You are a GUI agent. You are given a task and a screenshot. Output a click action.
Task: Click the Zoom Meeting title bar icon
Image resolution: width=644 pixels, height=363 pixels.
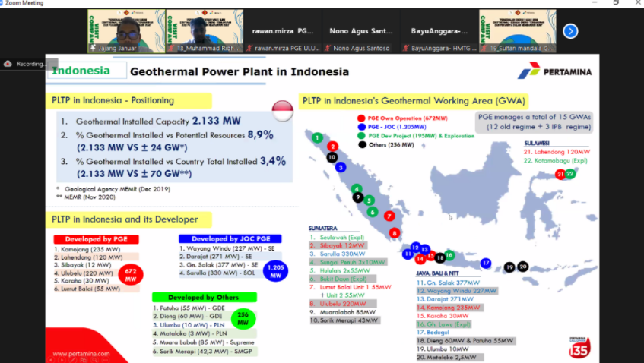(x=5, y=4)
